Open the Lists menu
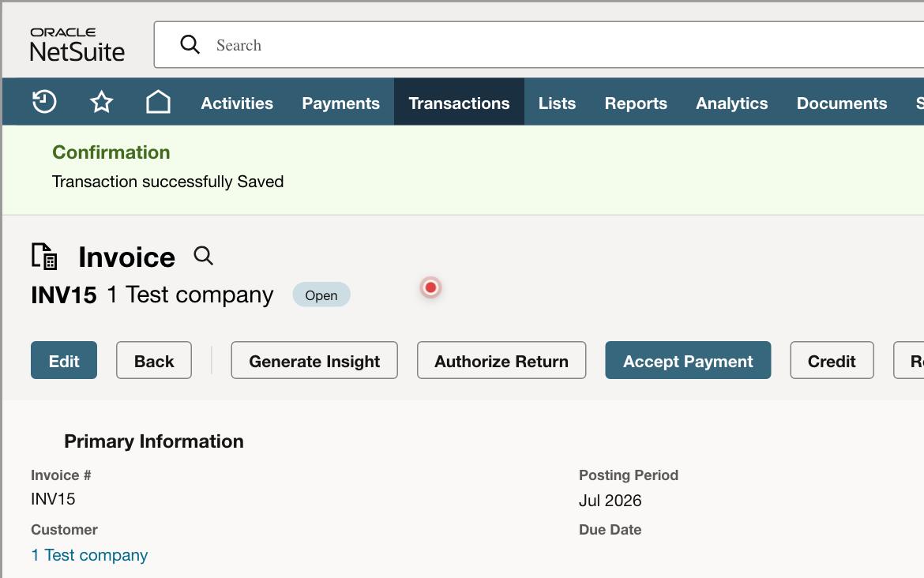924x578 pixels. 557,103
